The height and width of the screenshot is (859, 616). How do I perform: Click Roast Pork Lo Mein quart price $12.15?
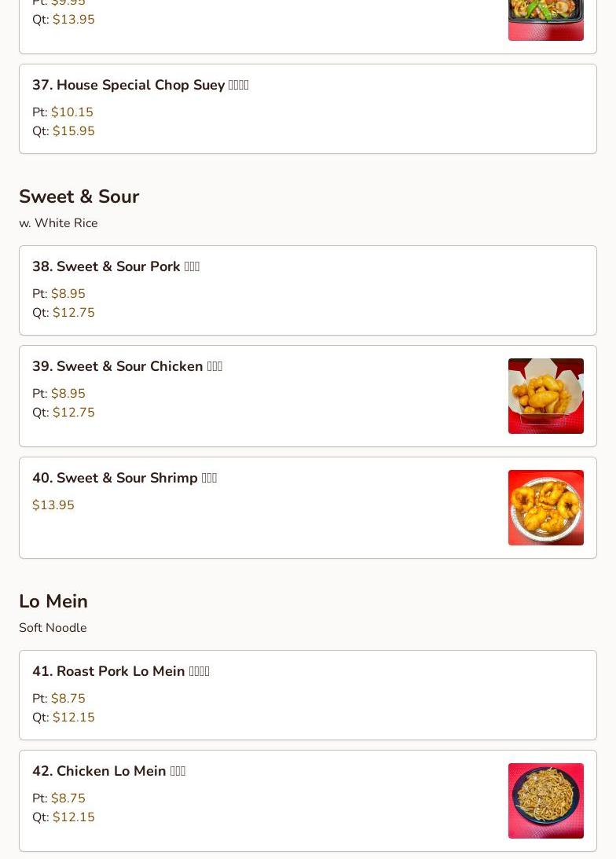coord(73,718)
